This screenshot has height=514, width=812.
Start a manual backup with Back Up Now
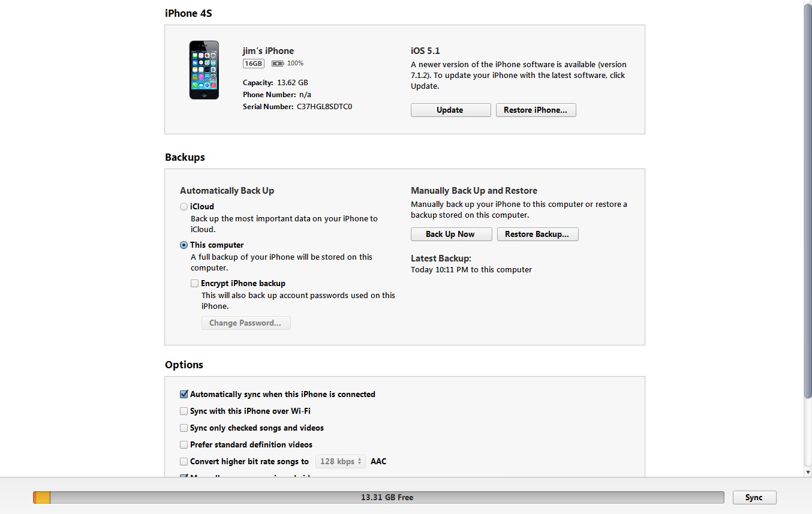pos(451,235)
